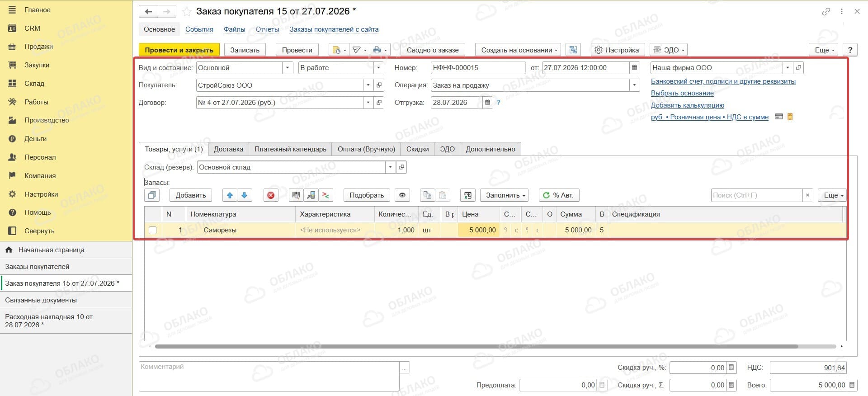This screenshot has height=396, width=868.
Task: Tick the checkbox in the Саморезы row
Action: [x=153, y=230]
